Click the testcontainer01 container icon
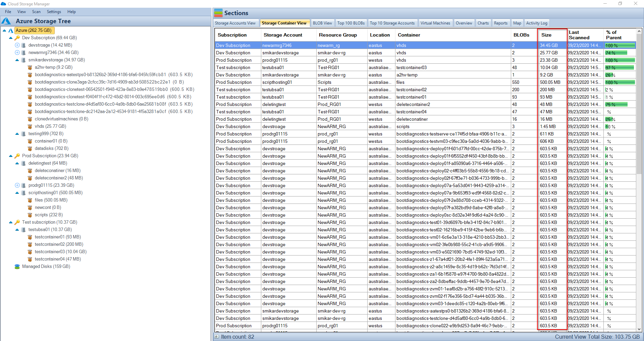Viewport: 644px width, 341px height. click(30, 237)
